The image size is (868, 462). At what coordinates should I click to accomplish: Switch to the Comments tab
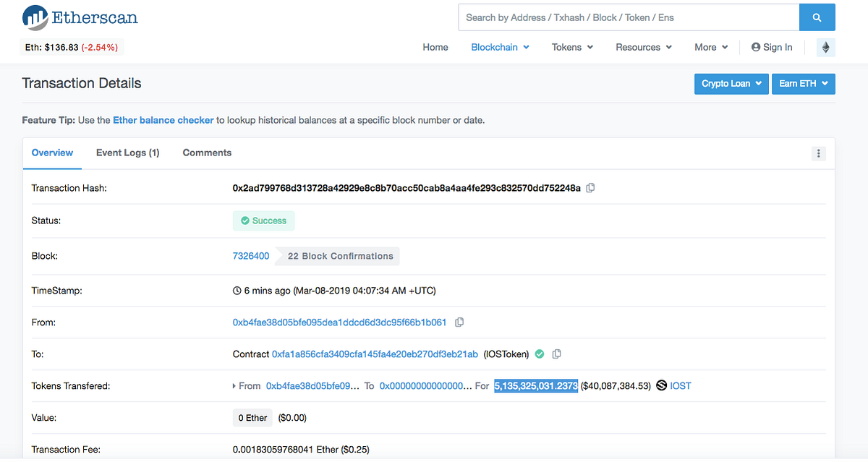(x=207, y=153)
